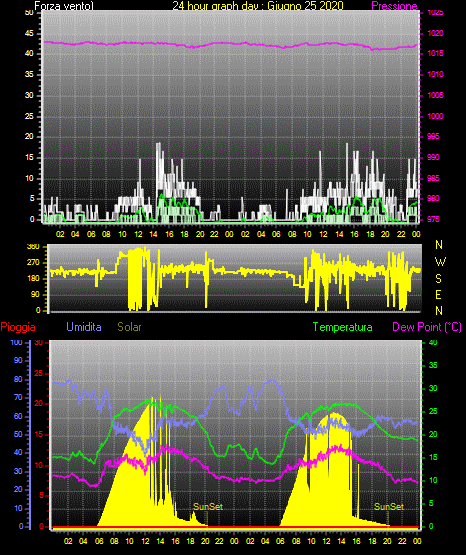Select the green 'Temperatura' legend label
Viewport: 466px width, 555px height.
[343, 327]
